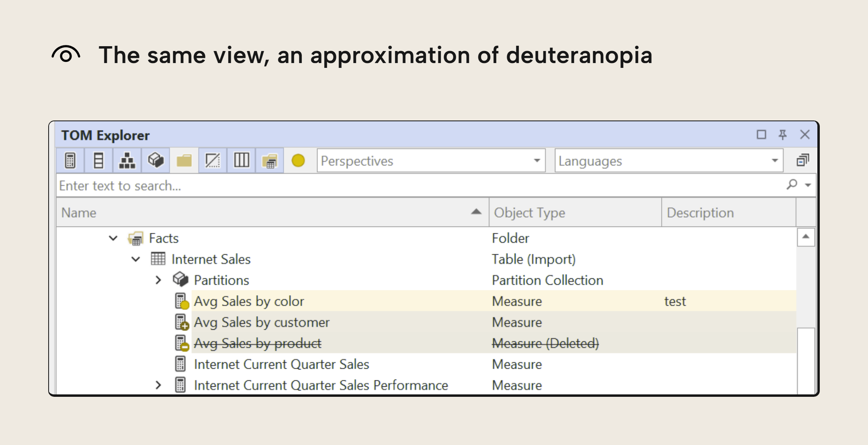This screenshot has height=445, width=868.
Task: Click the Internet Current Quarter Sales Performance icon
Action: click(180, 385)
